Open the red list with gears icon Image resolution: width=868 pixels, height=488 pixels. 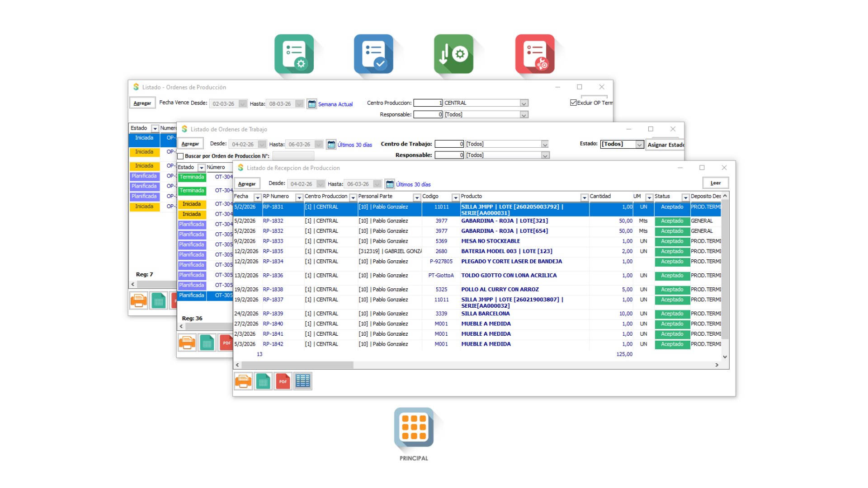(535, 54)
